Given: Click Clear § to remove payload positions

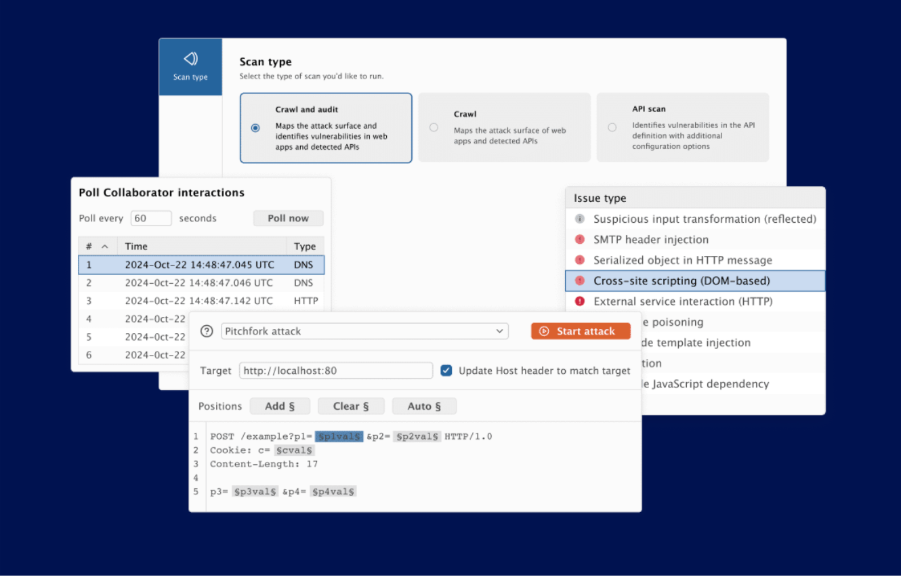Looking at the screenshot, I should [351, 406].
